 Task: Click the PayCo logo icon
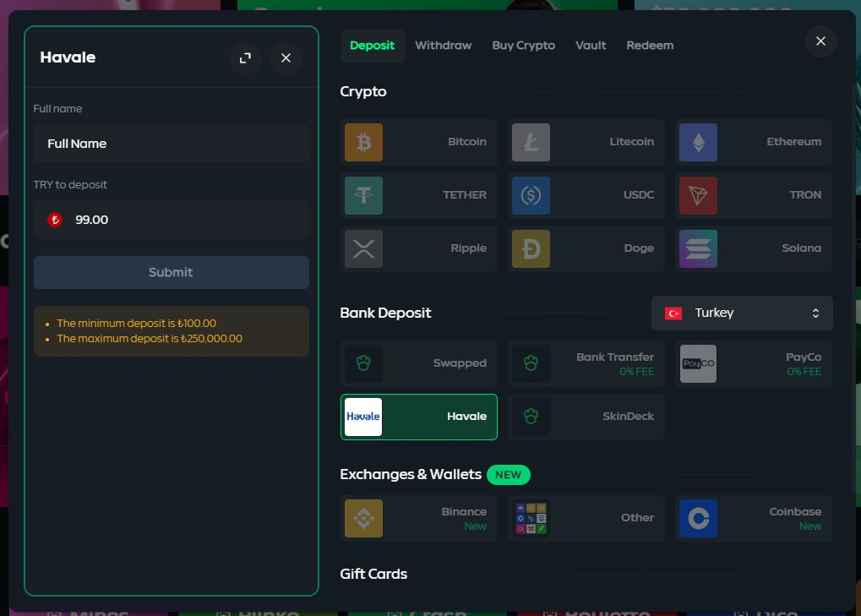click(x=699, y=363)
